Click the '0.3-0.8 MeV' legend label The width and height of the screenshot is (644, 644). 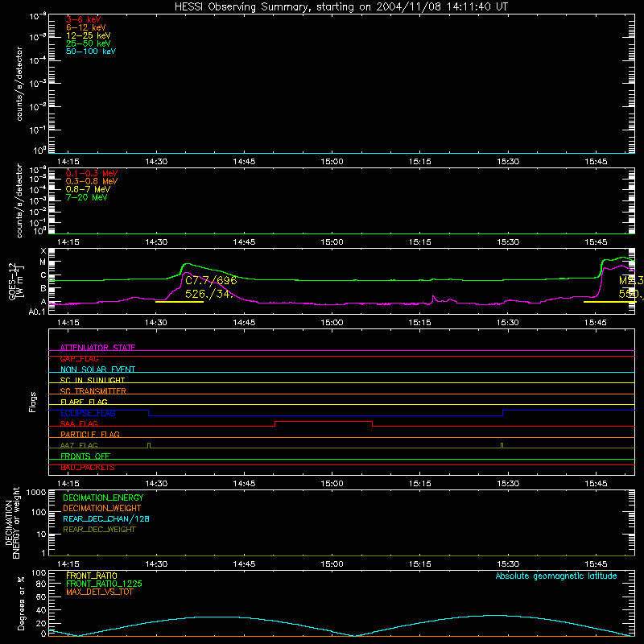click(92, 181)
